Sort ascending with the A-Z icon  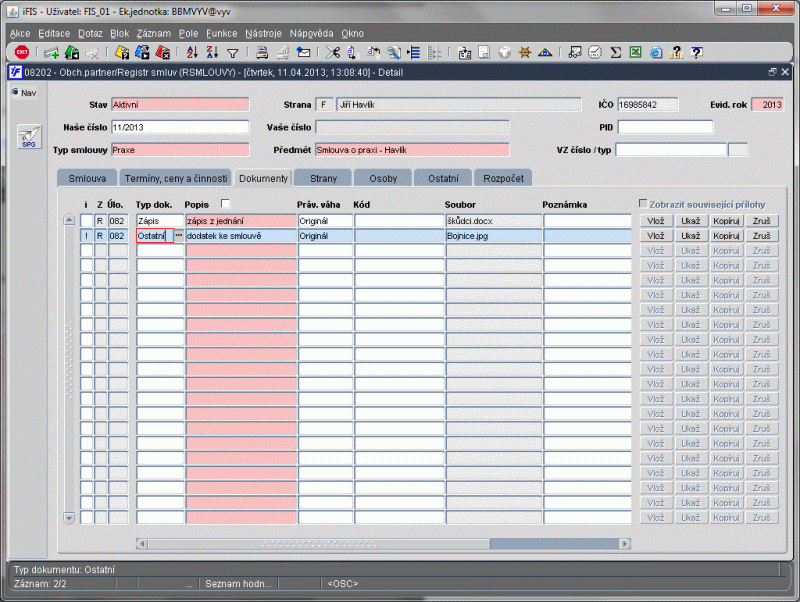coord(191,52)
